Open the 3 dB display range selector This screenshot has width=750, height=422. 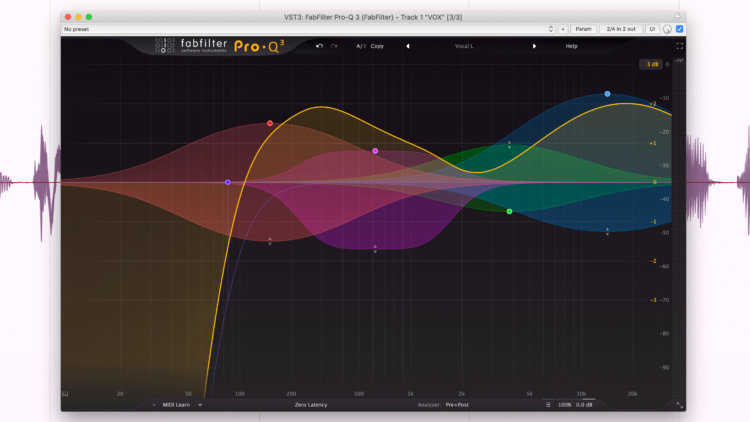click(x=652, y=64)
